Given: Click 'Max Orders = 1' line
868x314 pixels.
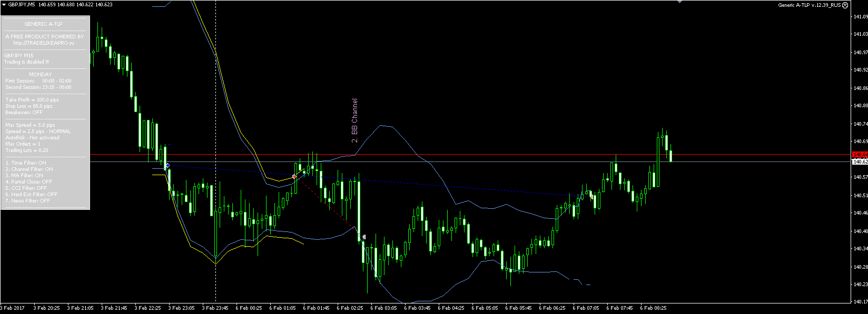Looking at the screenshot, I should coord(23,144).
